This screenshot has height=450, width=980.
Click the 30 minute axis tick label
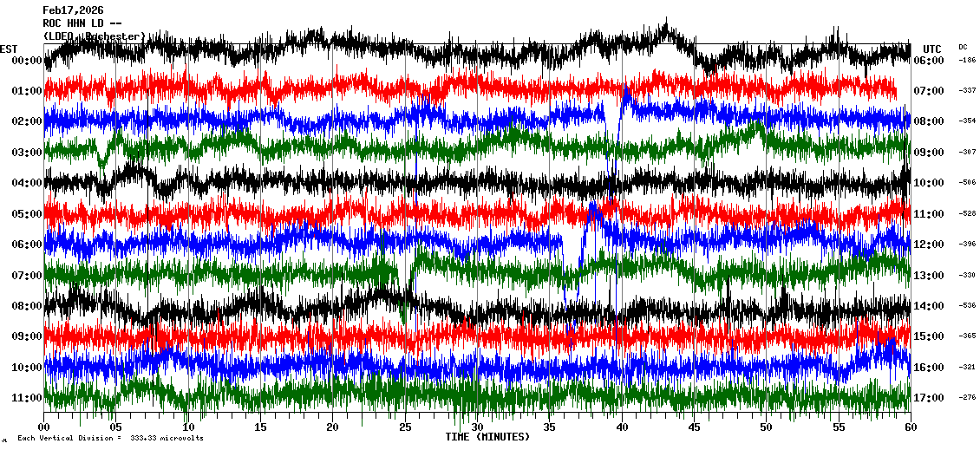(478, 427)
